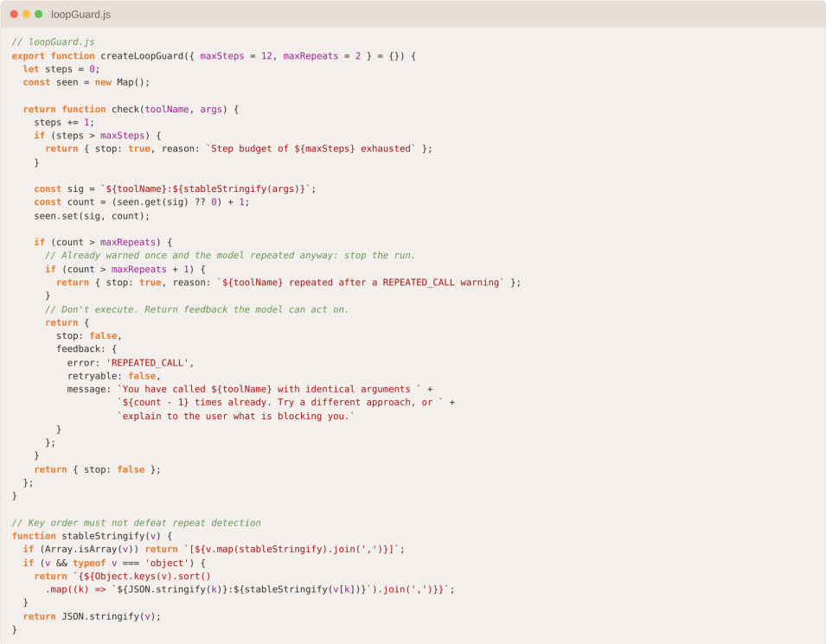Click the 'Key order must not defeat' comment
826x644 pixels.
coord(137,523)
